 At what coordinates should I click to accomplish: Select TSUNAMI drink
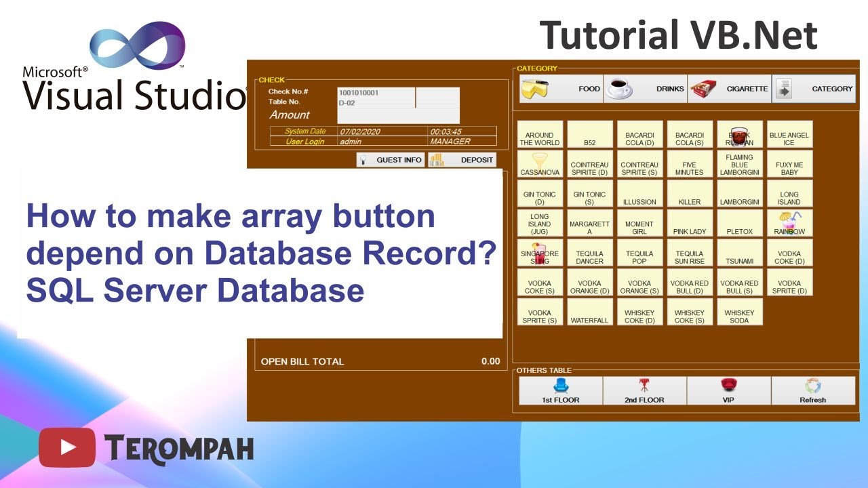(x=740, y=253)
